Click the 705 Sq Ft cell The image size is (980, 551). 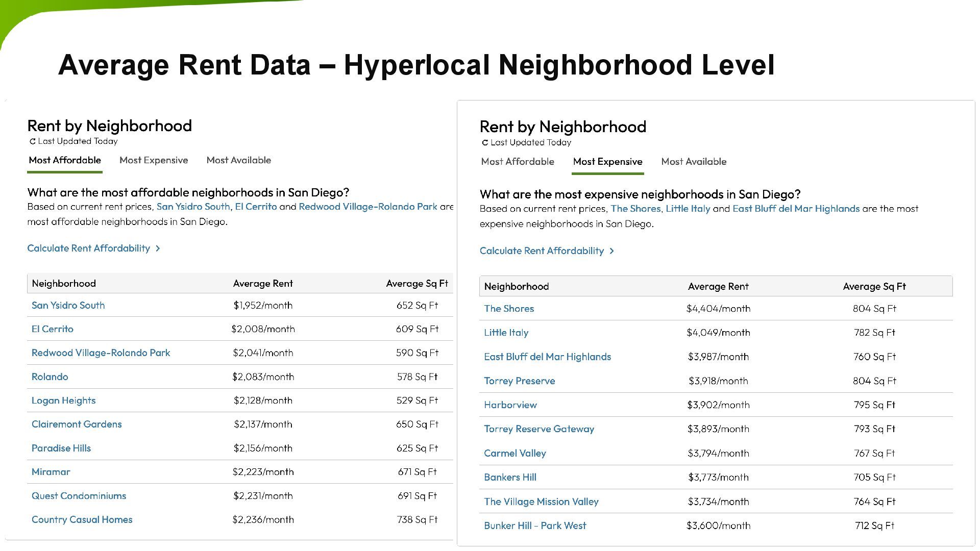(x=874, y=478)
